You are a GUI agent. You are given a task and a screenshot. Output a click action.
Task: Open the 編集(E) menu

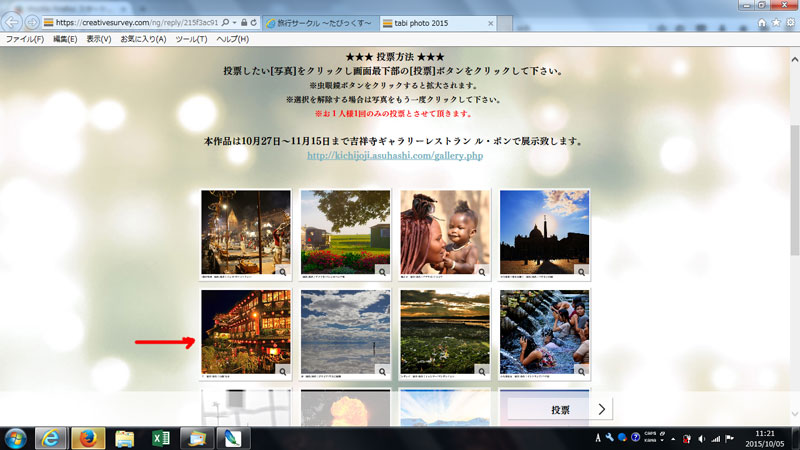point(65,39)
